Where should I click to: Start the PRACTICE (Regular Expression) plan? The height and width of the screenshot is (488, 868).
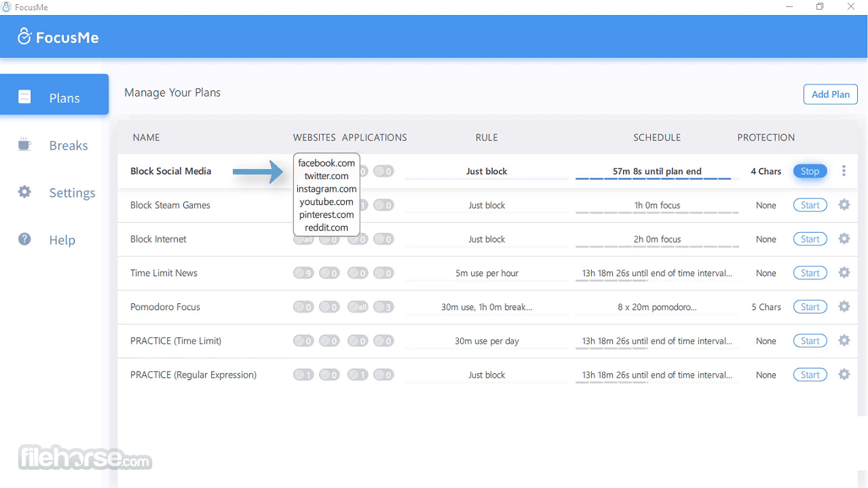(x=810, y=375)
